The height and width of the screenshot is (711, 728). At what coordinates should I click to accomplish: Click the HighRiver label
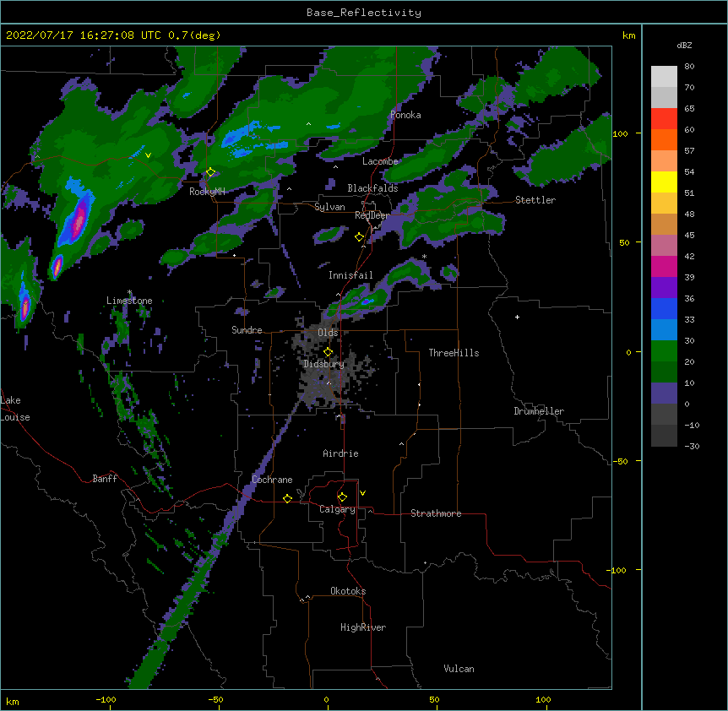[x=363, y=627]
